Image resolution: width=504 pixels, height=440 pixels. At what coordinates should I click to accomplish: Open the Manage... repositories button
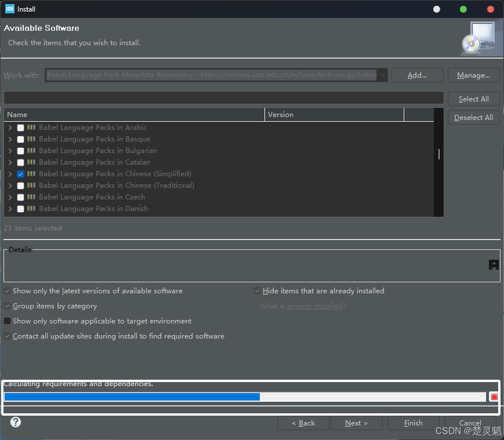coord(473,75)
